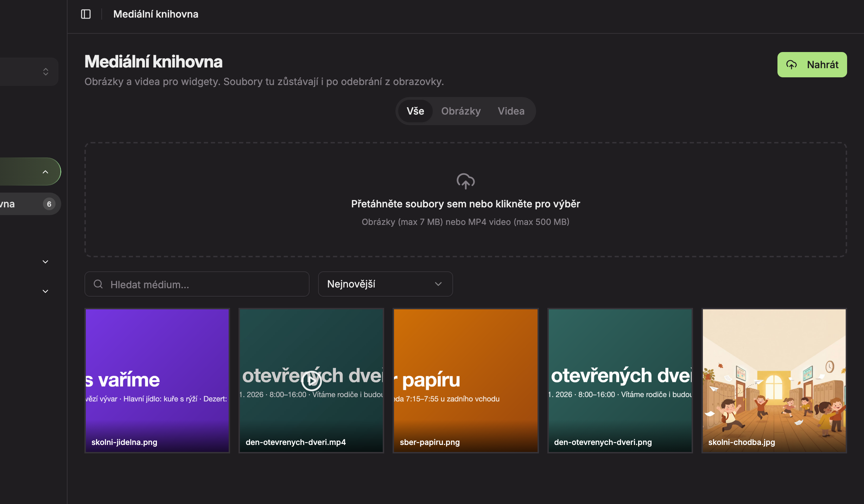The height and width of the screenshot is (504, 864).
Task: Open skolni-jidelna.png thumbnail
Action: (157, 381)
